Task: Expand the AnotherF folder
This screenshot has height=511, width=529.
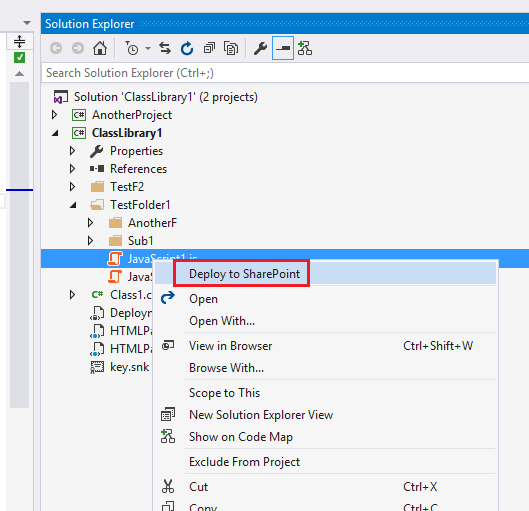Action: pyautogui.click(x=90, y=223)
